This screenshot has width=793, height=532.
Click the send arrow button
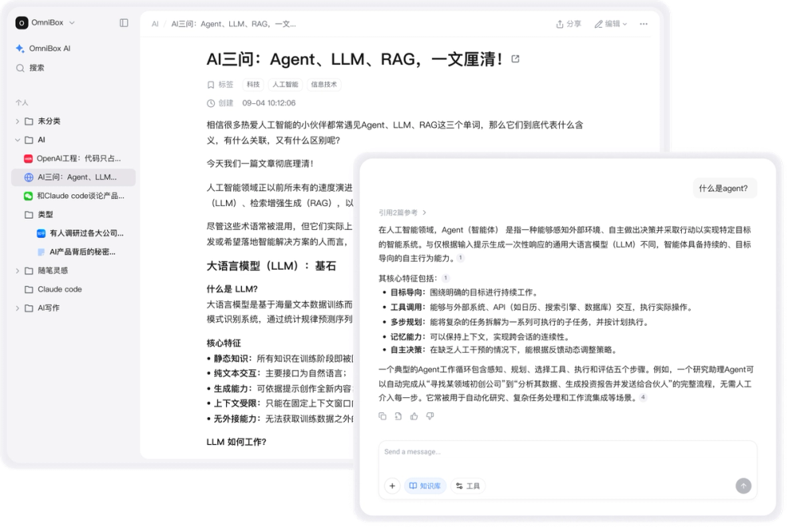click(744, 487)
